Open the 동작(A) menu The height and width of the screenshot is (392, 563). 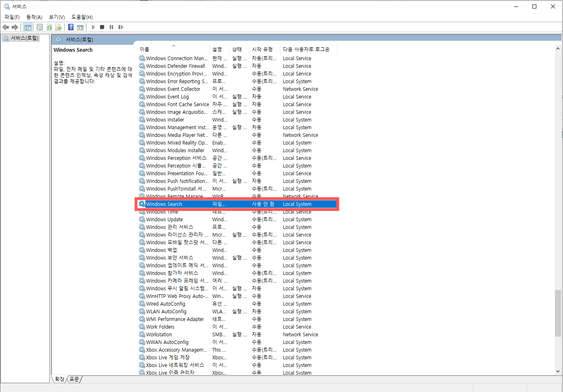pos(34,17)
